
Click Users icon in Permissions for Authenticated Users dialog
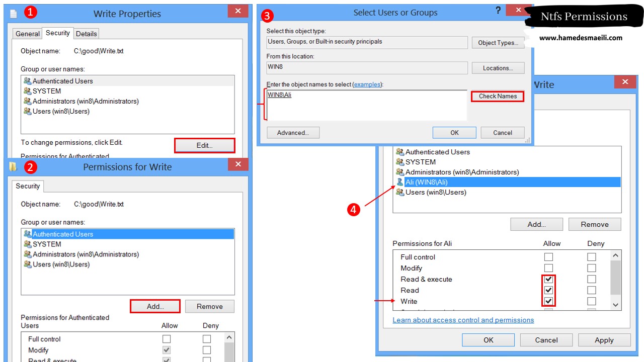point(27,264)
